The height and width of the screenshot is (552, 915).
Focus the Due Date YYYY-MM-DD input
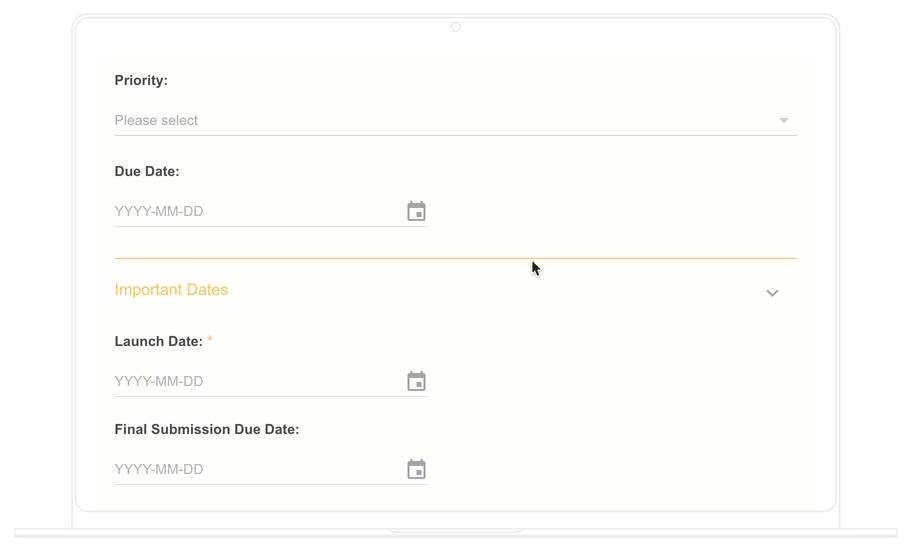click(x=257, y=211)
